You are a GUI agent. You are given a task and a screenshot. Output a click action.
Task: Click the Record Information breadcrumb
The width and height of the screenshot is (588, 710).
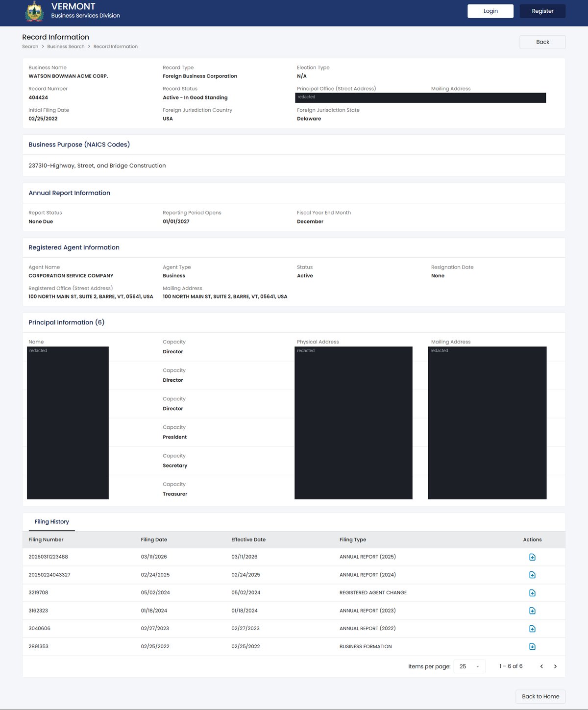[x=116, y=47]
